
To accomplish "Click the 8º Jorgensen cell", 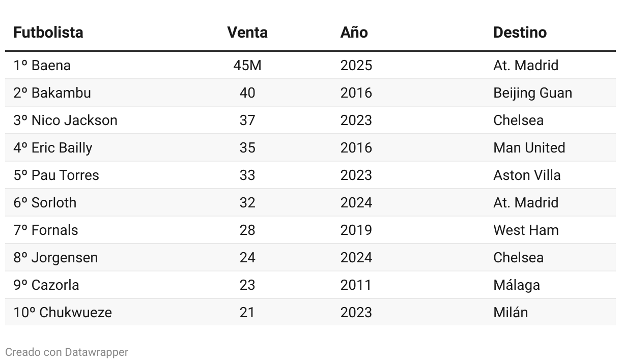I will coord(55,258).
